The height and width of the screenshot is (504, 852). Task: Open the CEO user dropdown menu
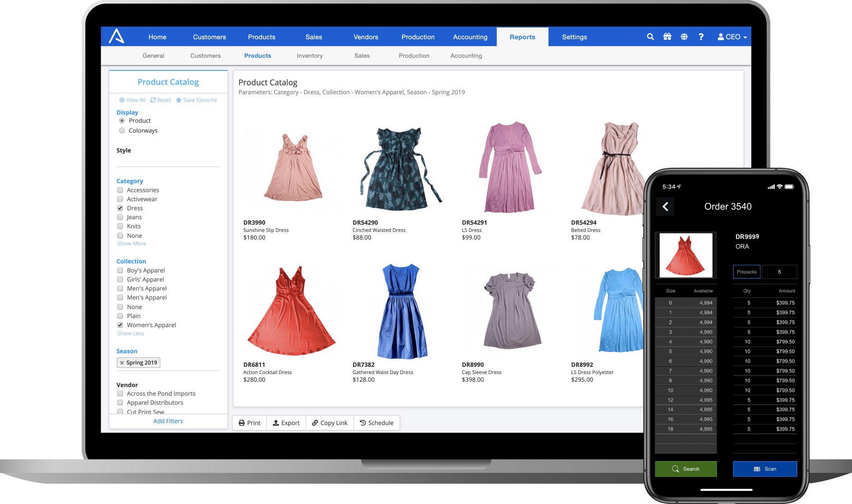[732, 37]
